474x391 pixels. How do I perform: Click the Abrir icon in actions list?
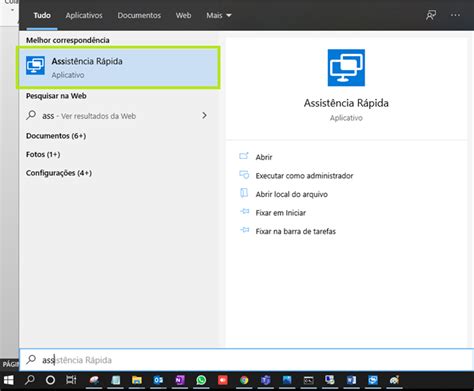(244, 156)
